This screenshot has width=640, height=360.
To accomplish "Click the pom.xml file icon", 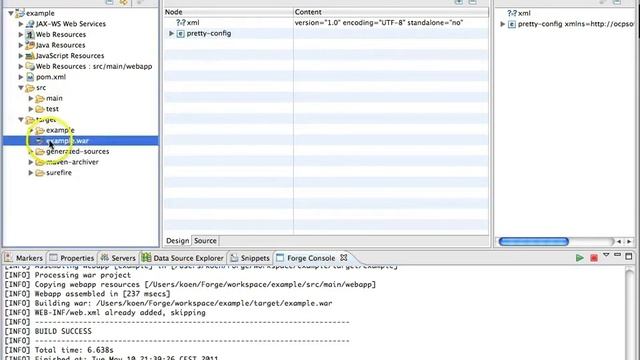I will click(30, 77).
